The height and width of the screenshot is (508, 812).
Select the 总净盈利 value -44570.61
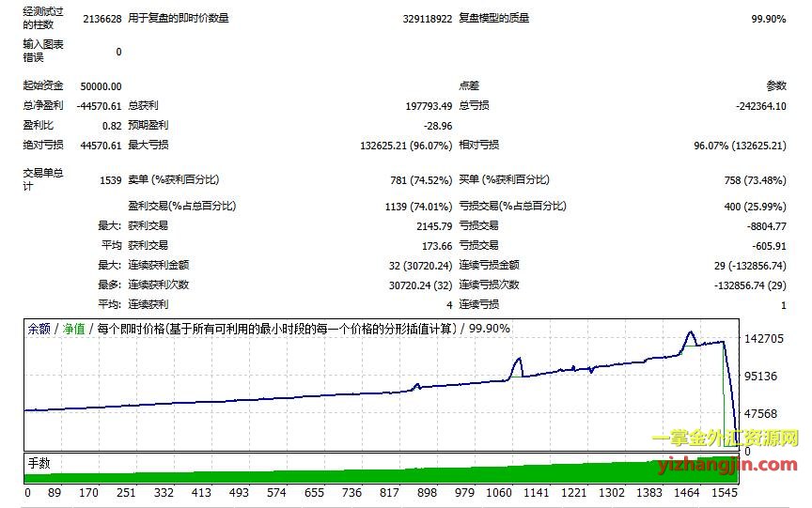click(x=98, y=106)
